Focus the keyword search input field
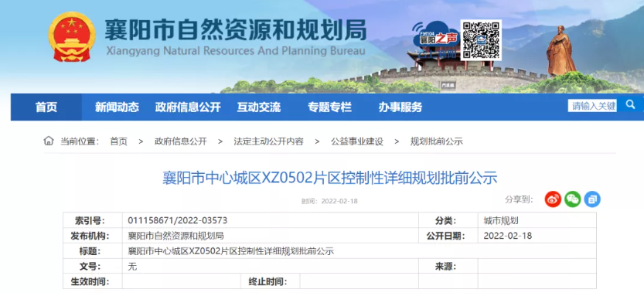This screenshot has width=644, height=296. [592, 106]
